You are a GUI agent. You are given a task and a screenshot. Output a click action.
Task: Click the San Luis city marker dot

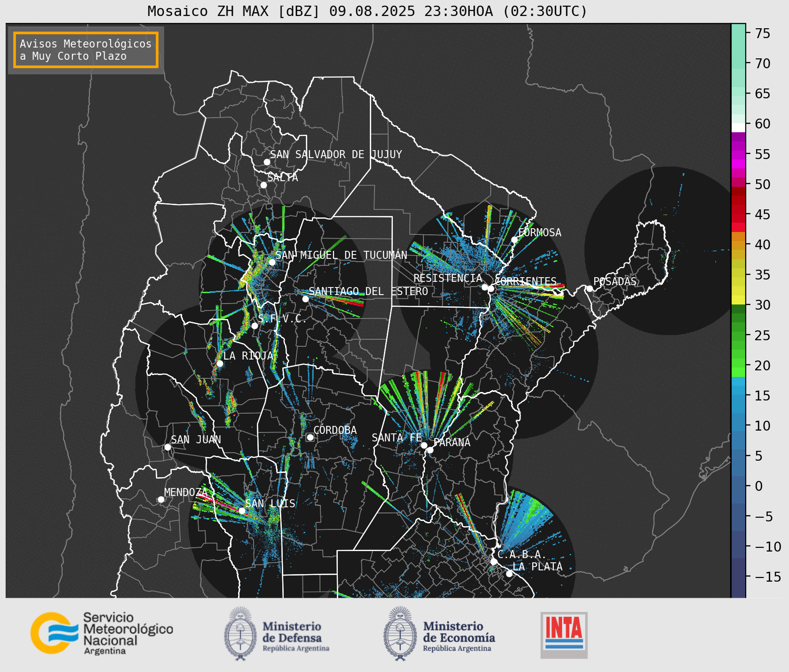(x=242, y=511)
